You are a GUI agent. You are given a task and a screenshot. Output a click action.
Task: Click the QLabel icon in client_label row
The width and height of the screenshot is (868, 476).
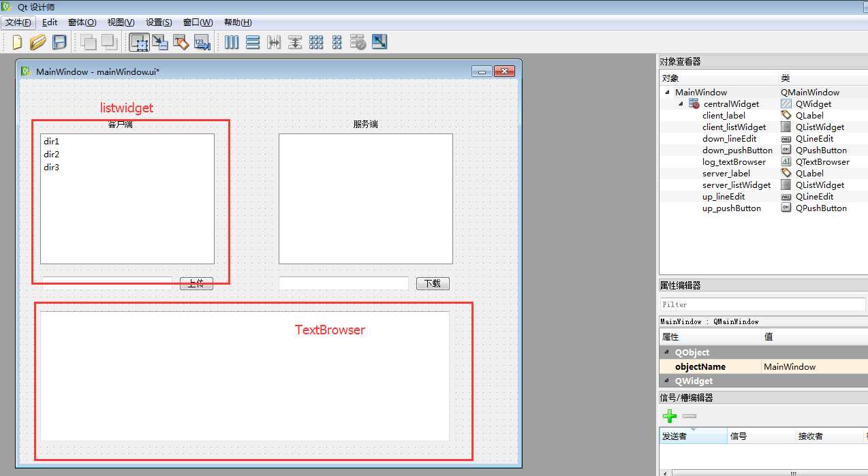point(786,116)
